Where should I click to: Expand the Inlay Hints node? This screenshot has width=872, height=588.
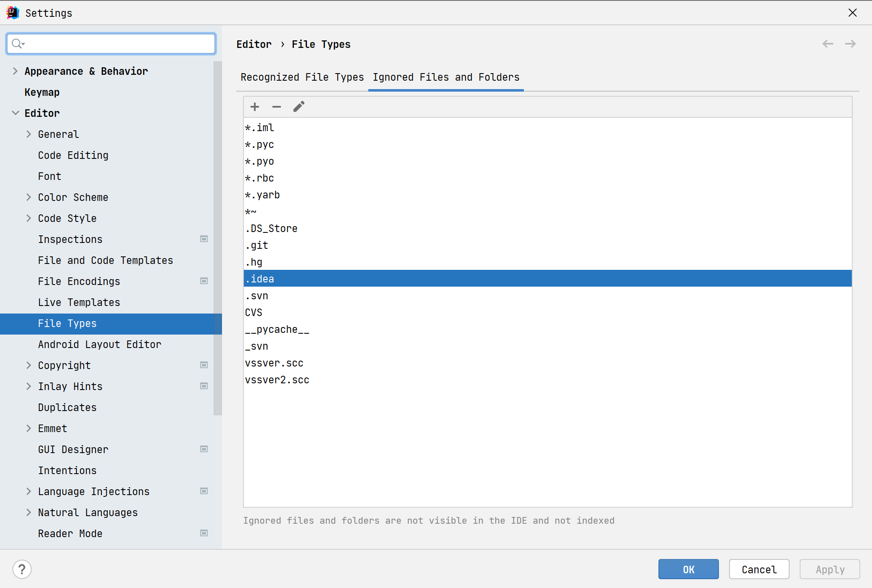[29, 386]
